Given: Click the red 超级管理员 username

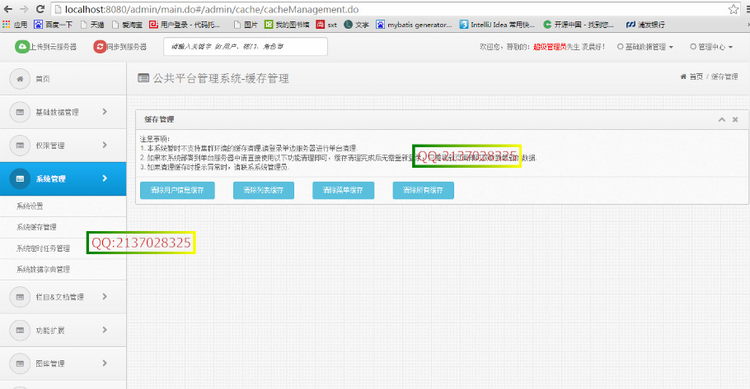Looking at the screenshot, I should [550, 47].
